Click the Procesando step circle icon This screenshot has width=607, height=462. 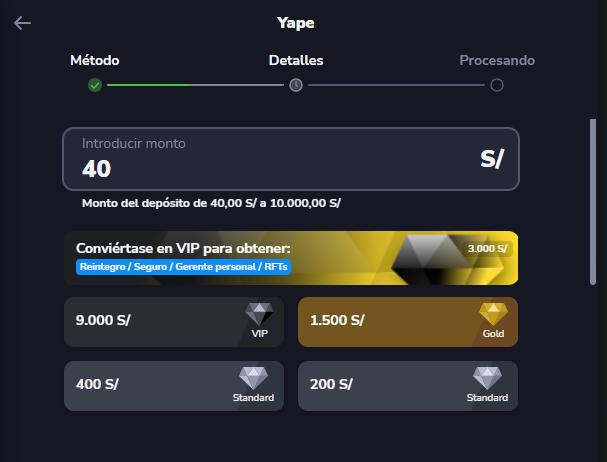tap(497, 85)
